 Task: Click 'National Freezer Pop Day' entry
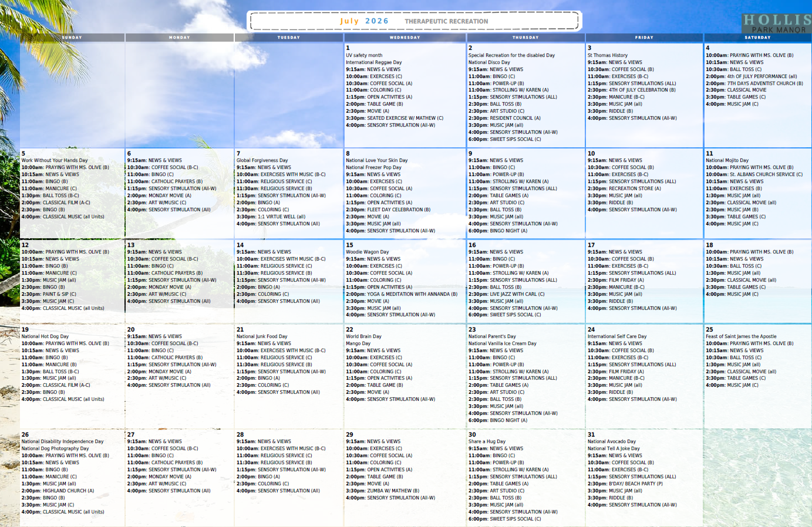tap(373, 167)
